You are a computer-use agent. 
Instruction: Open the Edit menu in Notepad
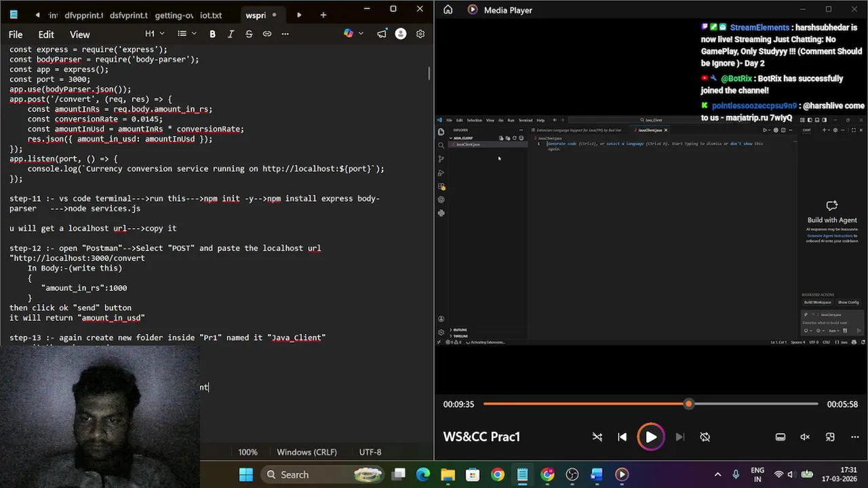pyautogui.click(x=46, y=35)
